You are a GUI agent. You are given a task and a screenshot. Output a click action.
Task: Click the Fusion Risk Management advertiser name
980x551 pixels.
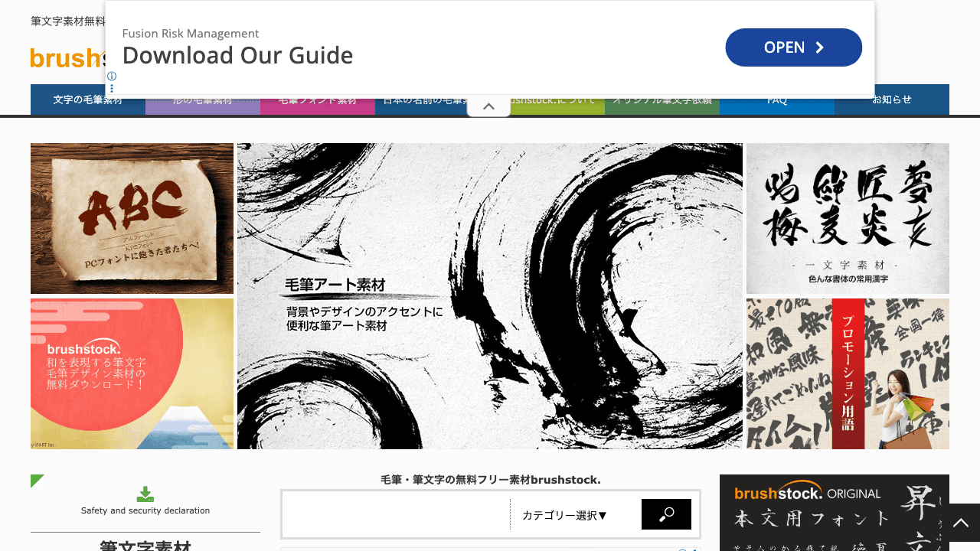click(x=191, y=34)
